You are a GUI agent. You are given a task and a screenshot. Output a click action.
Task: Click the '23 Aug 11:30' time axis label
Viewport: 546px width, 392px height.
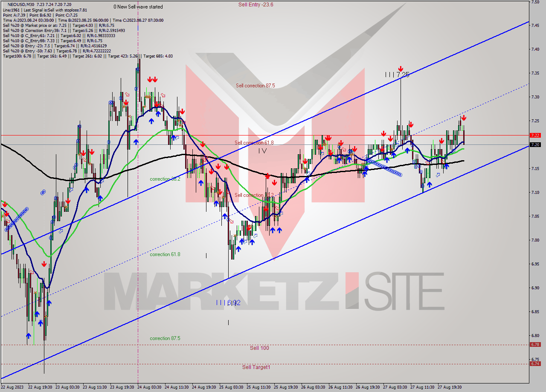(x=95, y=387)
